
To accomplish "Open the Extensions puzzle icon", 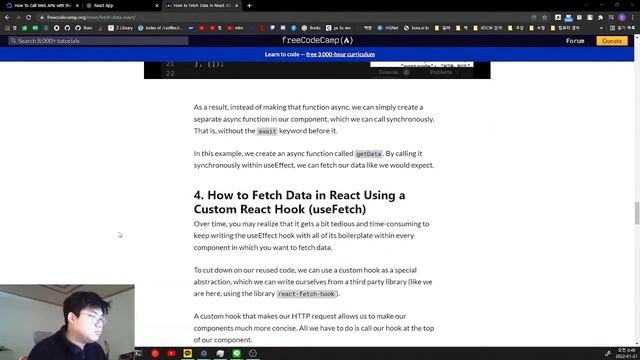I will [x=600, y=18].
